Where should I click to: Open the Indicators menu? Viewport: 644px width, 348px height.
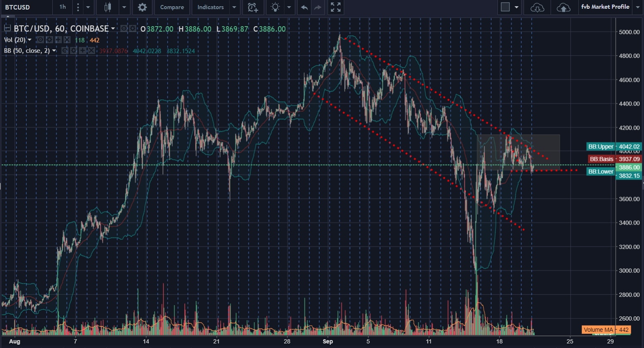(211, 7)
